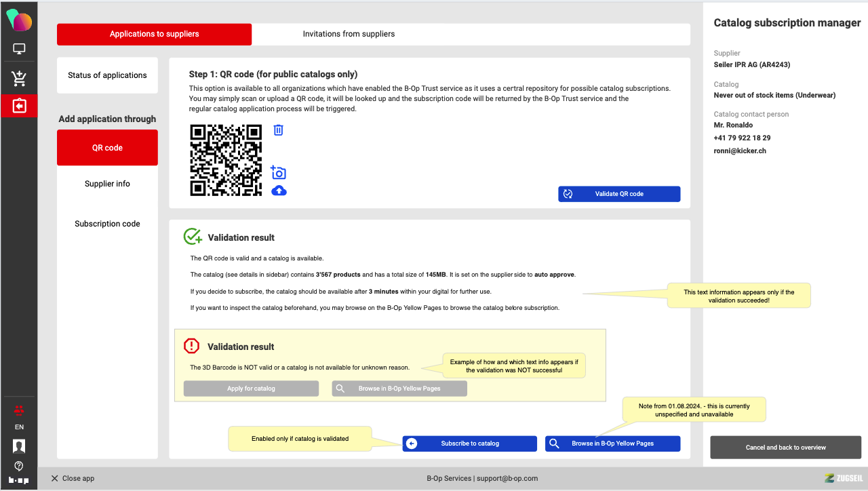Choose Subscription code application method

(x=107, y=224)
